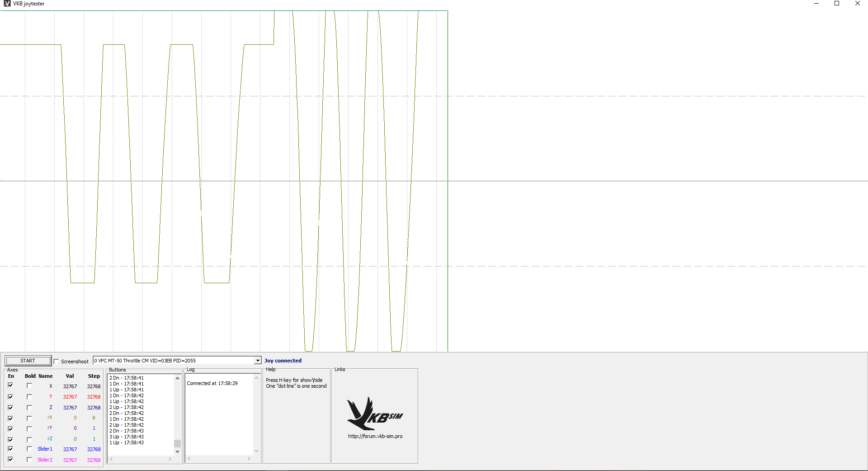Viewport: 868px width, 471px height.
Task: Select the VPC MT-50 Throttle device combo box
Action: point(177,361)
